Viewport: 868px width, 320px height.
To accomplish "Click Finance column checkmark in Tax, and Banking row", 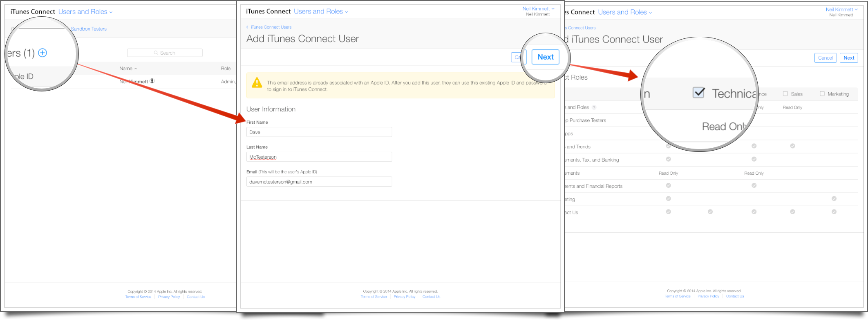I will point(754,159).
